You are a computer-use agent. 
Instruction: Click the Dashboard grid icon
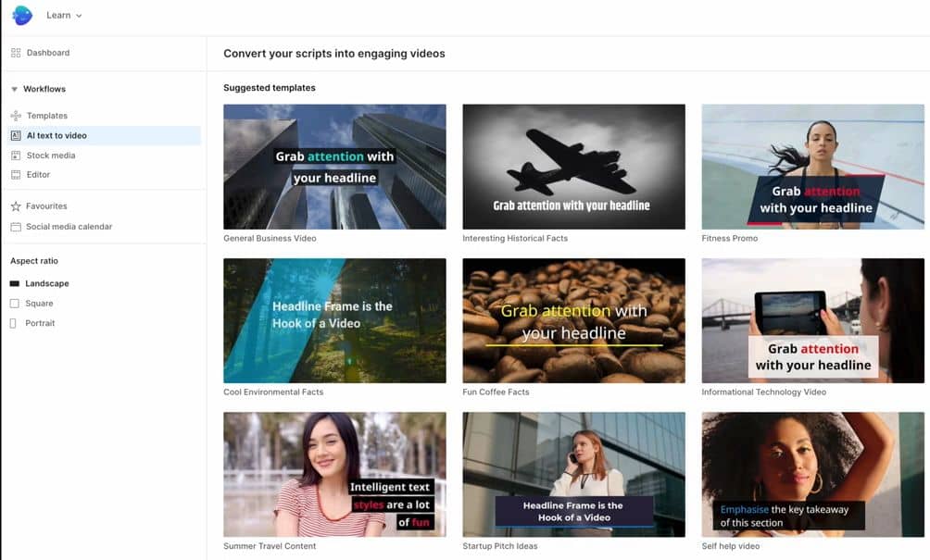16,53
